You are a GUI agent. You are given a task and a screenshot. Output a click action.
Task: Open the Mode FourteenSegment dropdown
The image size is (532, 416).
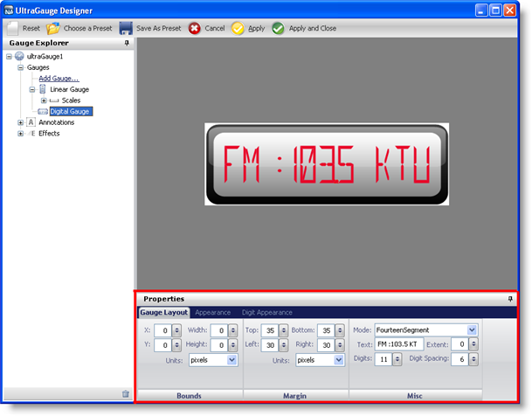click(x=472, y=329)
